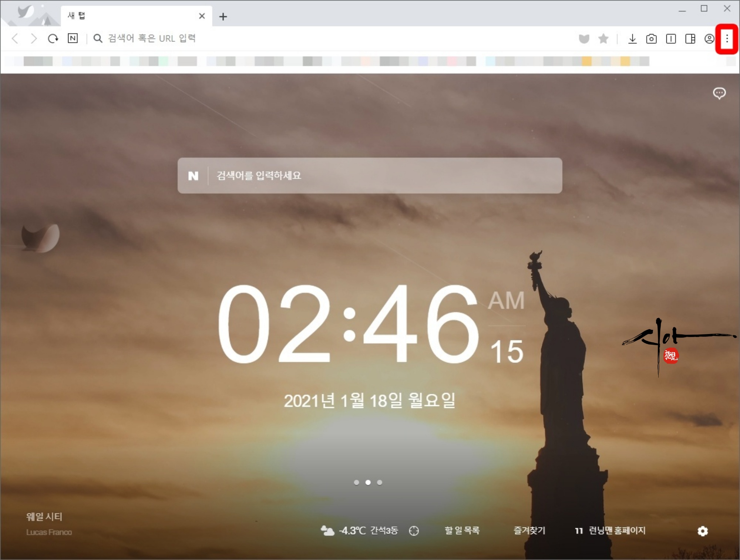Bookmark the page with the star icon

coord(603,39)
